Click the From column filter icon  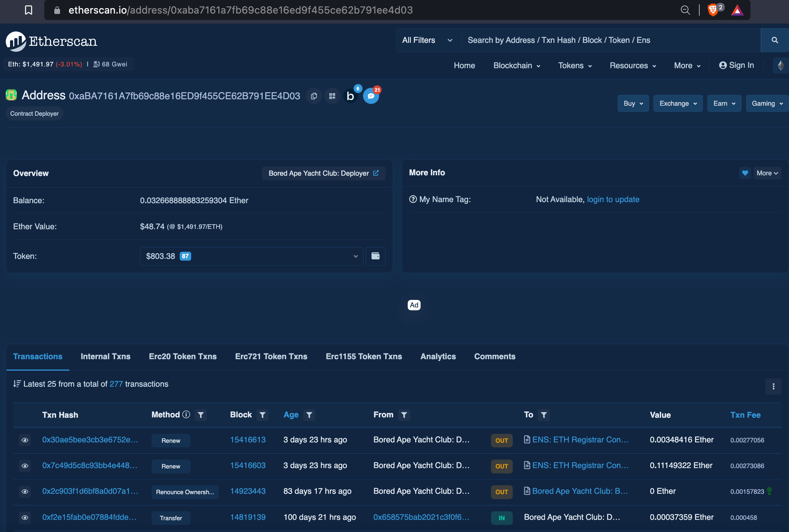[x=404, y=415]
